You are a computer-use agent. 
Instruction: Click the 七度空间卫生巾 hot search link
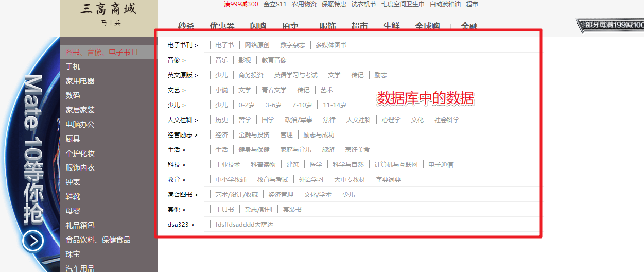click(x=403, y=4)
